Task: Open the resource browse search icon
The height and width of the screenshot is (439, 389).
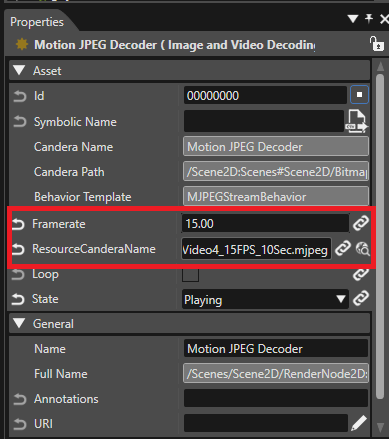Action: 363,249
